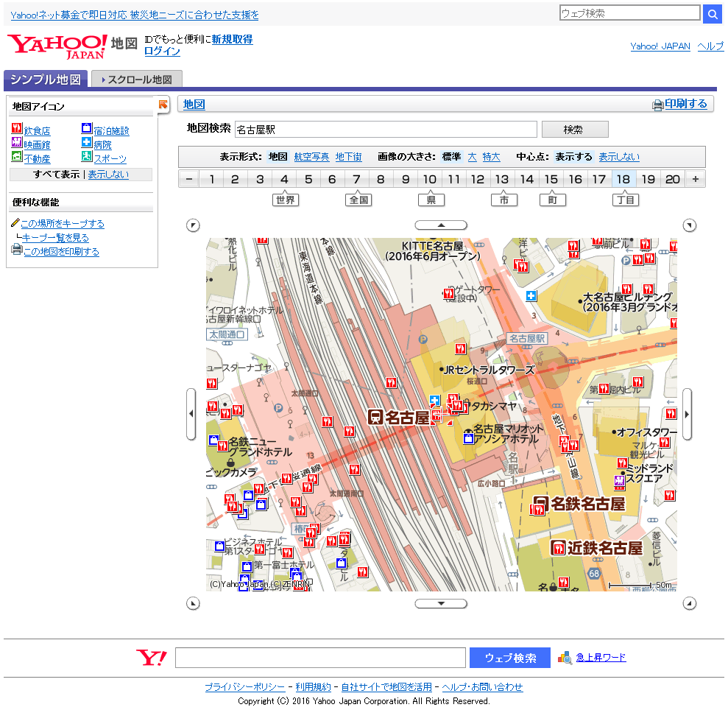Click the hospital marker near Dai Nagoya Building

pyautogui.click(x=531, y=295)
